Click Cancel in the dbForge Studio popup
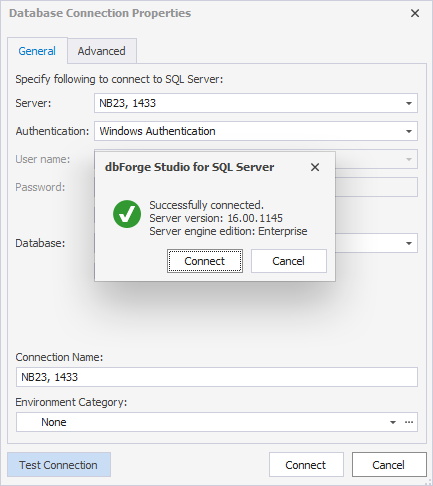This screenshot has width=433, height=486. 289,261
